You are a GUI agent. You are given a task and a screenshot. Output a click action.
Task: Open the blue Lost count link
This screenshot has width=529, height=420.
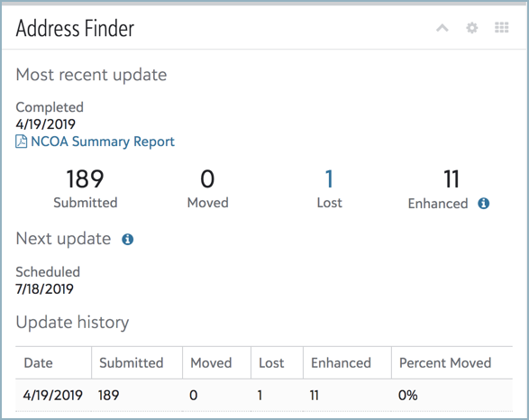(329, 178)
